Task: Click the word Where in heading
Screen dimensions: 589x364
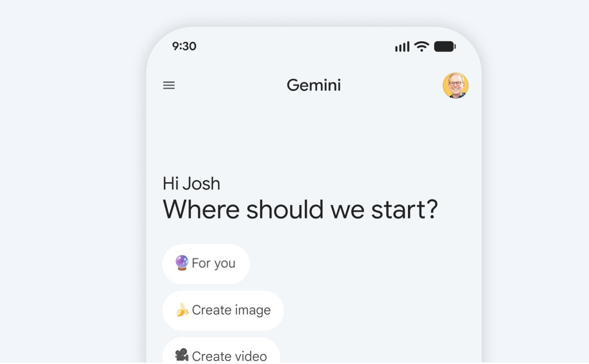Action: (201, 210)
